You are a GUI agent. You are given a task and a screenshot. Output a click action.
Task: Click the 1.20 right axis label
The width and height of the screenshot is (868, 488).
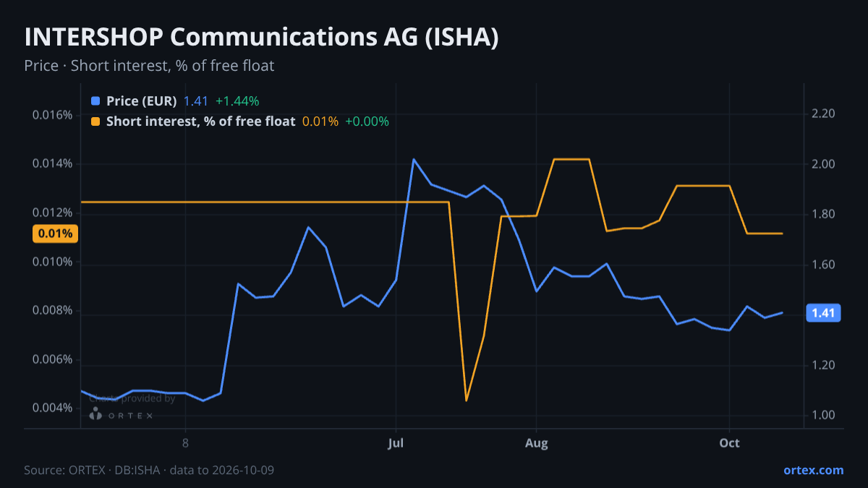(x=824, y=365)
